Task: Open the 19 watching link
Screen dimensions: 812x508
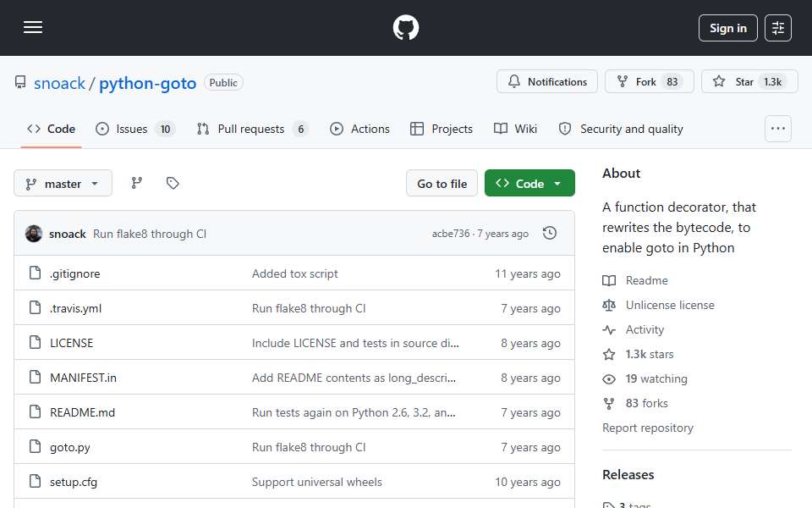Action: (x=656, y=379)
